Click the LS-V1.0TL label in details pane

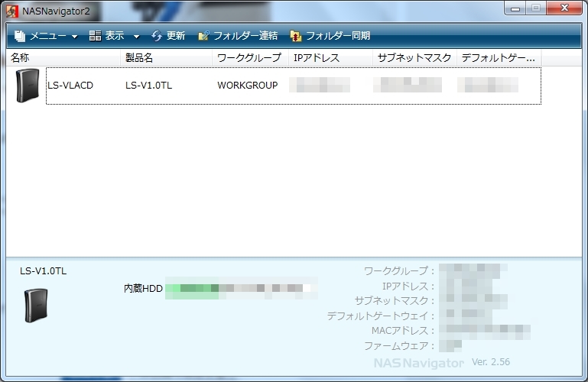click(43, 271)
